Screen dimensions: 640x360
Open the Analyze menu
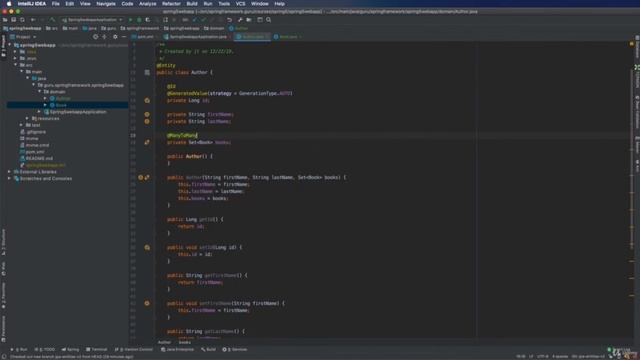[x=148, y=4]
